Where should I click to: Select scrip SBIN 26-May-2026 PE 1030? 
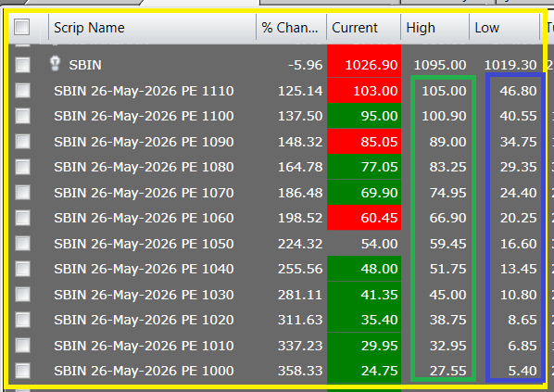point(144,295)
